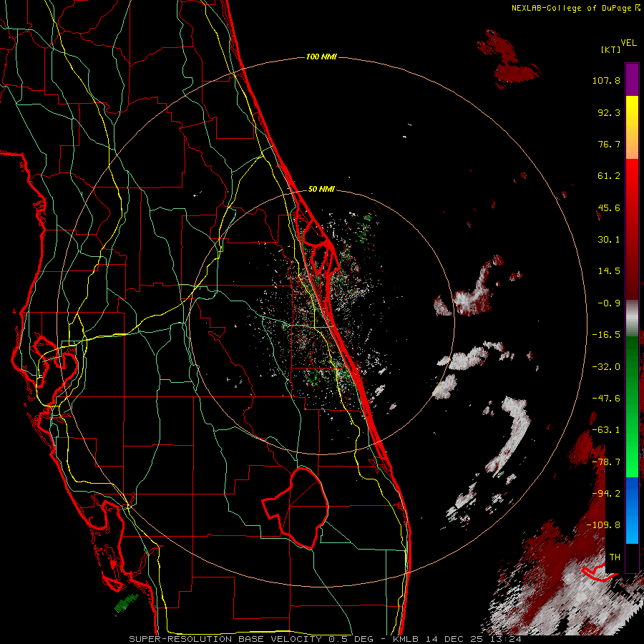The height and width of the screenshot is (644, 644).
Task: Click the "TH" threshold label
Action: [615, 557]
